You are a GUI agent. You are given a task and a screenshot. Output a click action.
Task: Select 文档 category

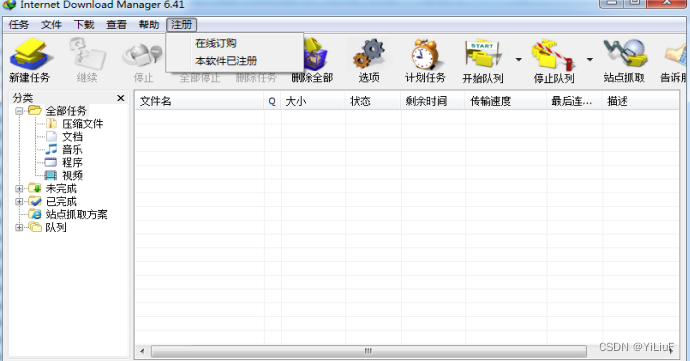[x=72, y=136]
